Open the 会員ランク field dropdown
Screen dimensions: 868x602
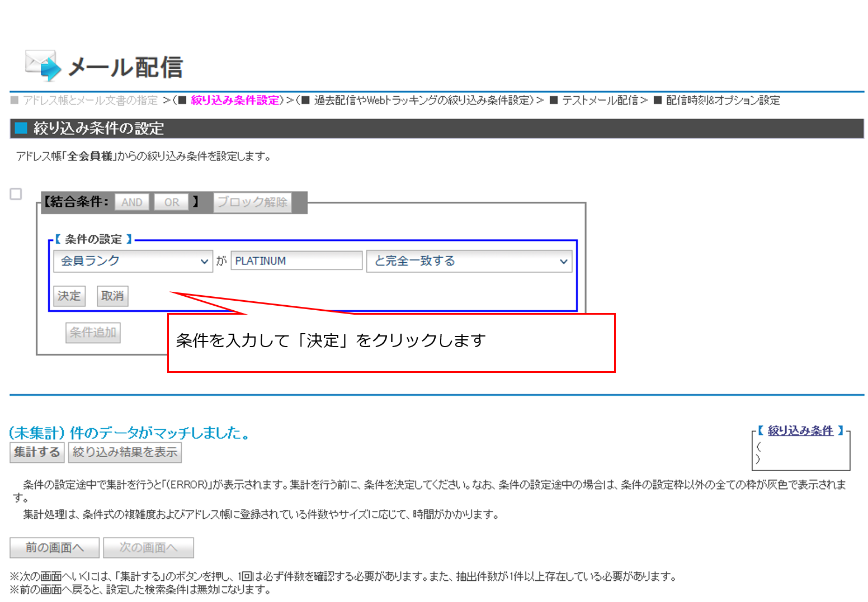133,261
